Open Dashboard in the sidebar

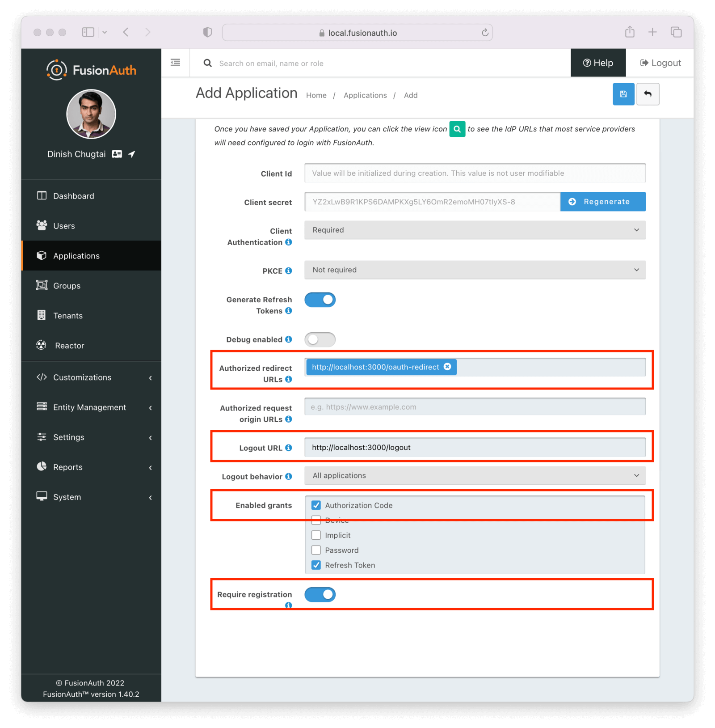(91, 196)
